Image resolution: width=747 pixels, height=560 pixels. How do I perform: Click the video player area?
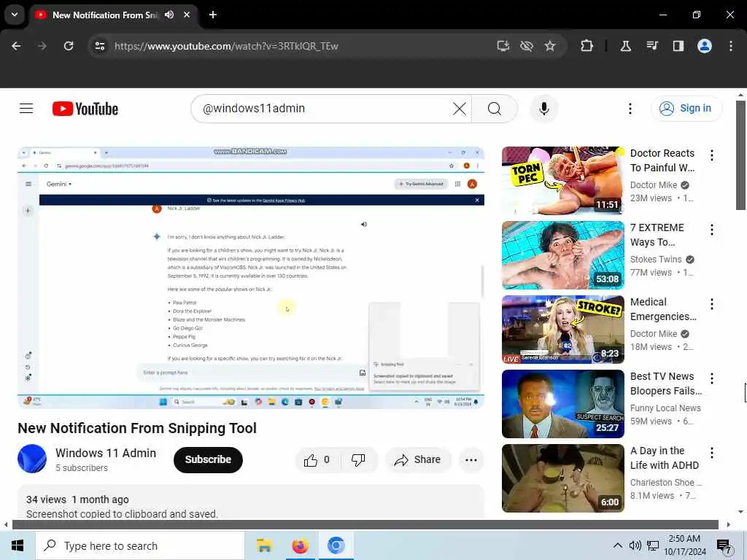coord(251,277)
